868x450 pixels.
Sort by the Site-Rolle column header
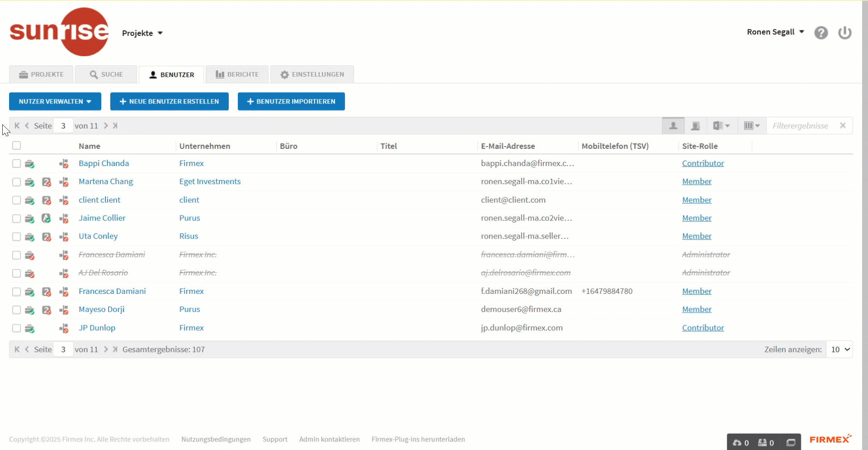click(x=700, y=146)
